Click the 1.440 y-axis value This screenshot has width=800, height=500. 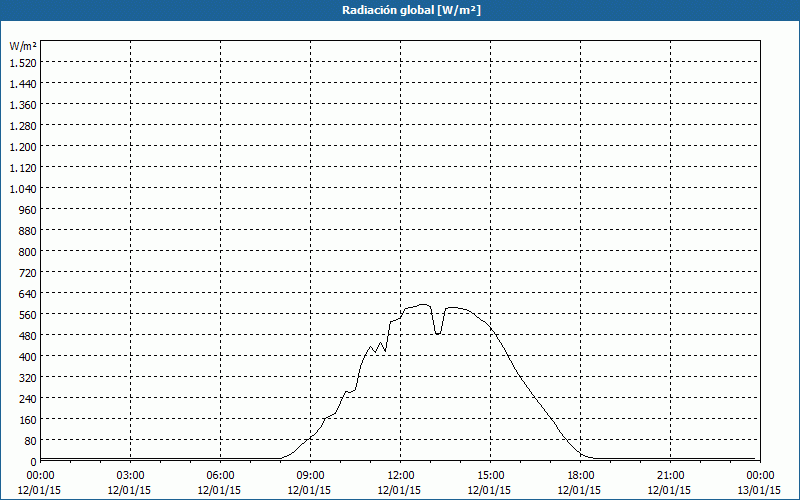coord(23,84)
